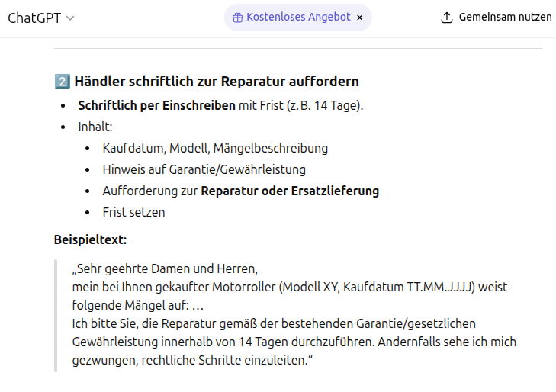556x392 pixels.
Task: Click the horizontal divider above the heading
Action: coord(297,49)
